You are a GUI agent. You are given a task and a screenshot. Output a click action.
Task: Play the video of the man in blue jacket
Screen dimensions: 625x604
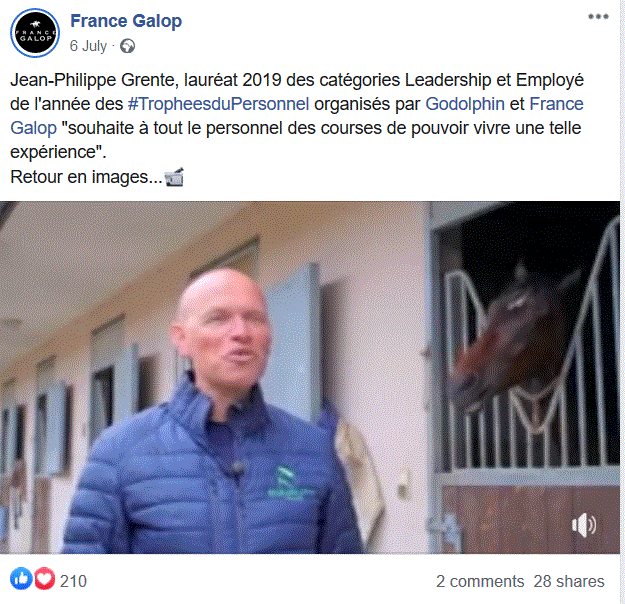click(310, 377)
